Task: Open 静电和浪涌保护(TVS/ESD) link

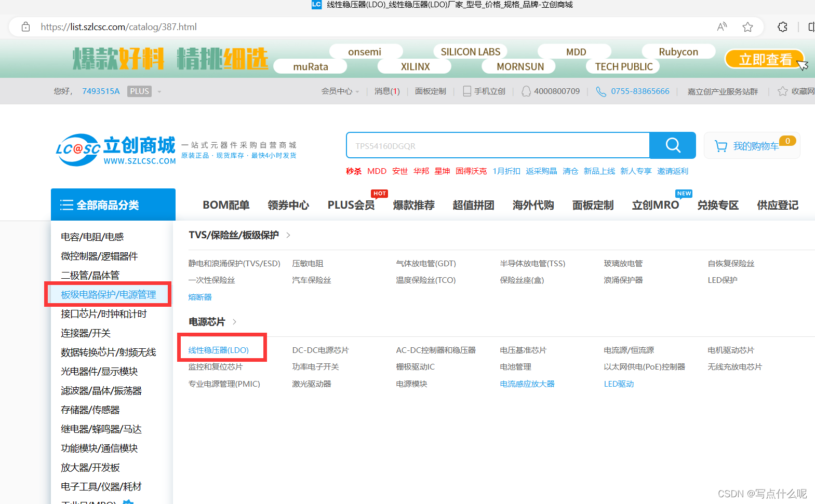Action: click(234, 264)
